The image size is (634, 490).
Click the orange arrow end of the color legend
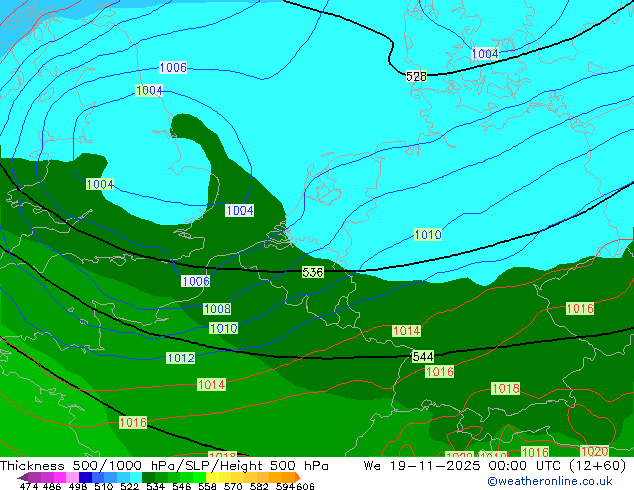[x=298, y=477]
